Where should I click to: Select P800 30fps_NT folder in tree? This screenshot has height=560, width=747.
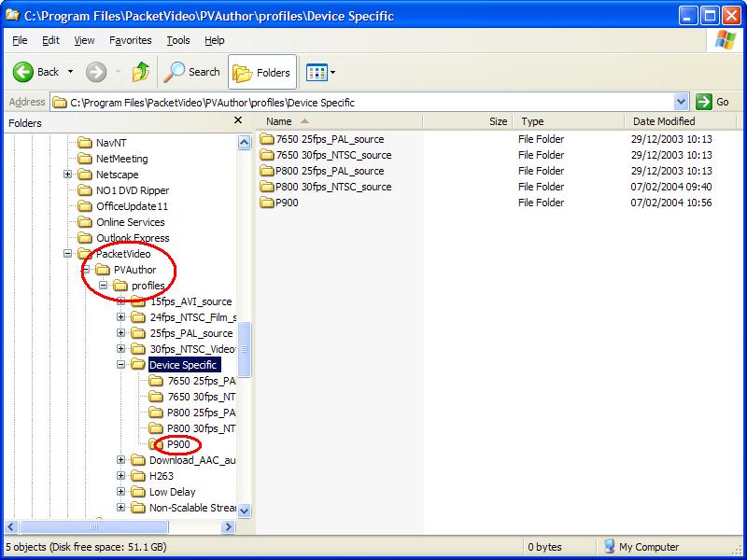[201, 428]
